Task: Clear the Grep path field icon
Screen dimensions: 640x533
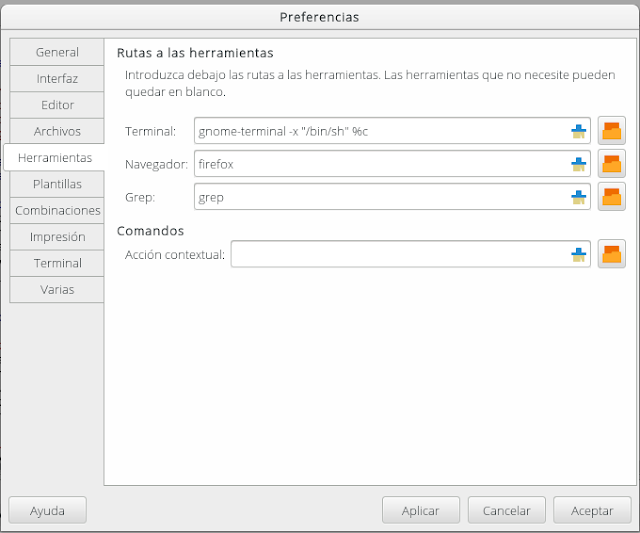Action: pyautogui.click(x=577, y=197)
